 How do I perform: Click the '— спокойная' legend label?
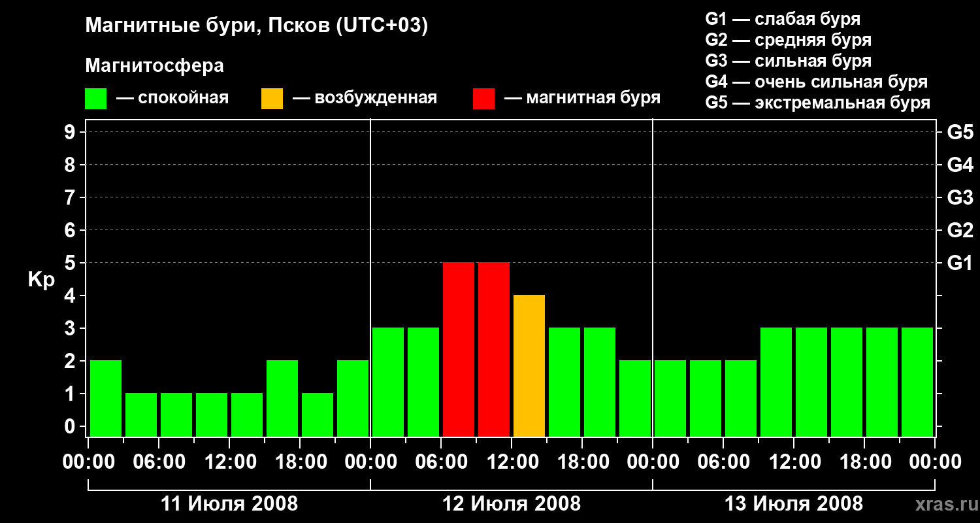click(x=172, y=98)
